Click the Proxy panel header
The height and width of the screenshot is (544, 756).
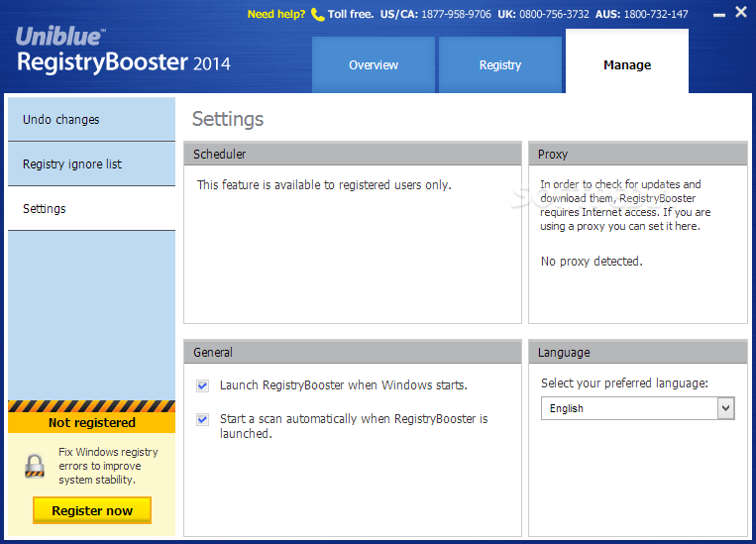[x=638, y=155]
